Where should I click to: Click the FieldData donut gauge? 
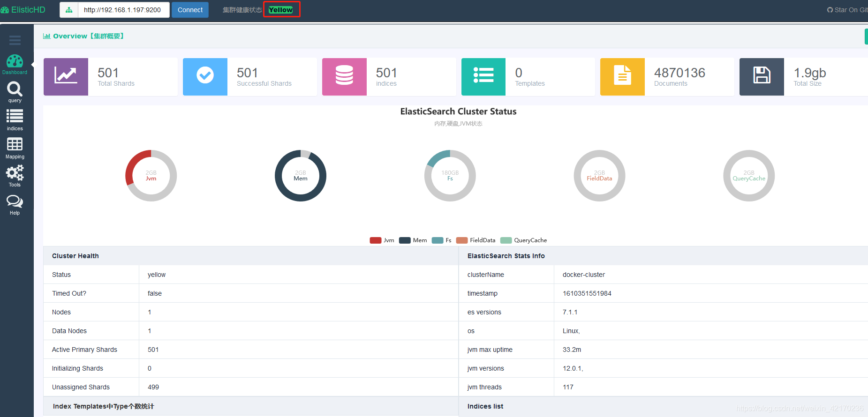click(599, 176)
